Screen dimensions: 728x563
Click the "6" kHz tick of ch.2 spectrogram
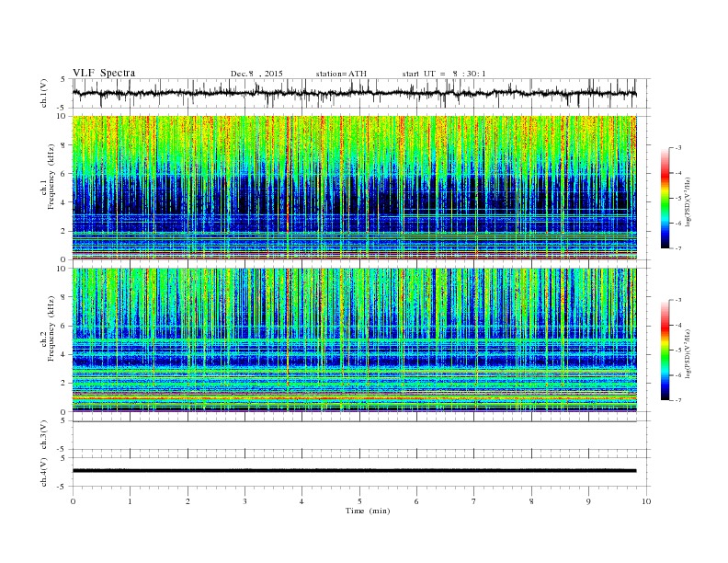point(64,326)
